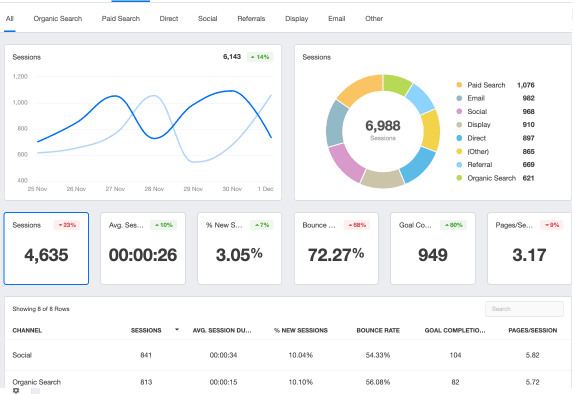
Task: Click the 54.33% bounce rate cell
Action: [378, 355]
